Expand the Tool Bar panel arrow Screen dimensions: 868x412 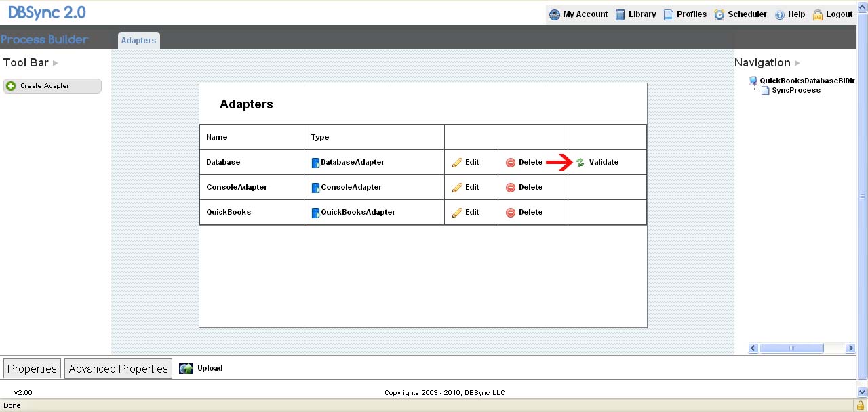pos(56,63)
